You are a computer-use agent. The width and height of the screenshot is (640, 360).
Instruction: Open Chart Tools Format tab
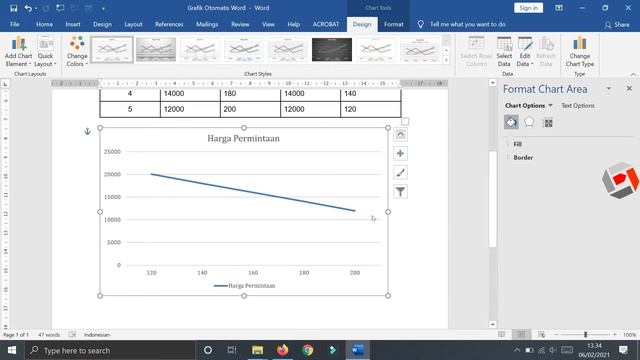click(393, 24)
